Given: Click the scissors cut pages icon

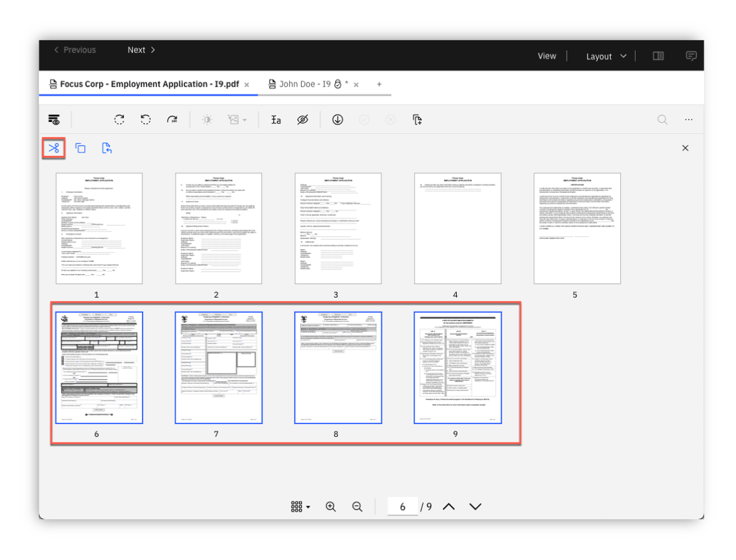Looking at the screenshot, I should click(x=54, y=148).
